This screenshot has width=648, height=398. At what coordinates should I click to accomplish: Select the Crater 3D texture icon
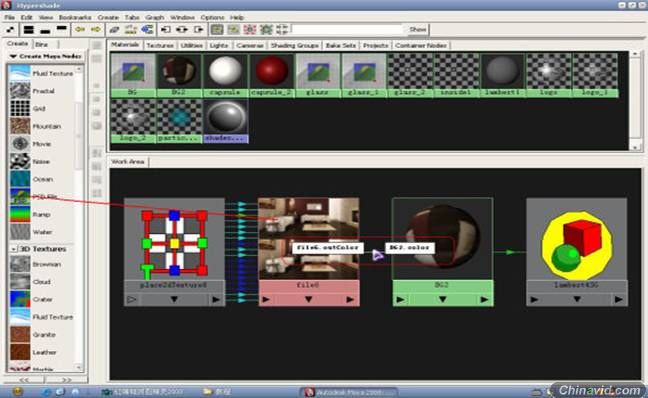tap(20, 299)
